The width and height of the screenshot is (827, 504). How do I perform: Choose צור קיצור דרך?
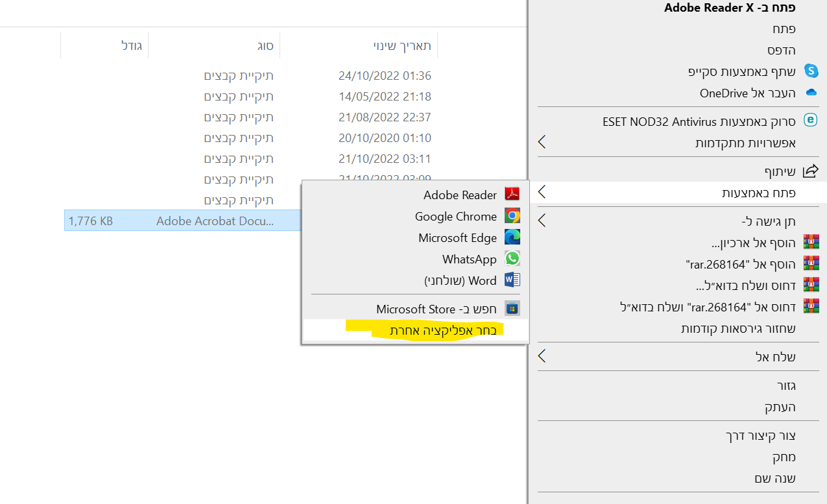760,435
